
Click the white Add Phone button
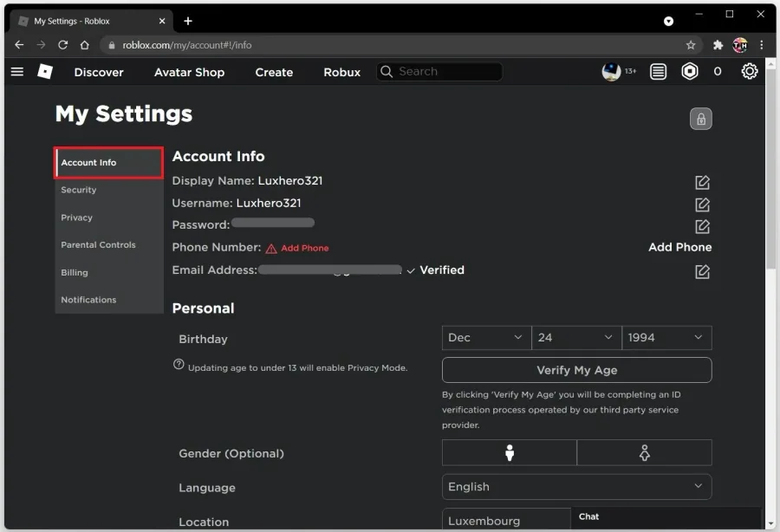[679, 247]
